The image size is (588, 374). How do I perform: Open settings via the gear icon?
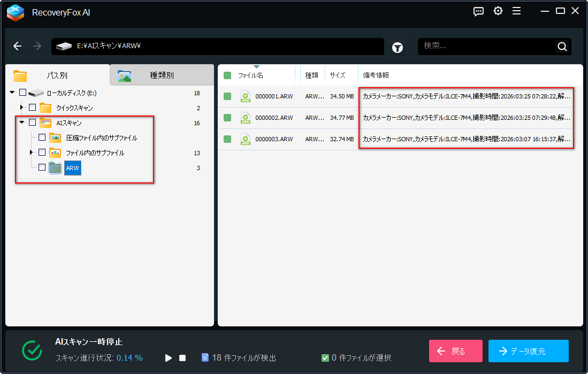point(498,11)
